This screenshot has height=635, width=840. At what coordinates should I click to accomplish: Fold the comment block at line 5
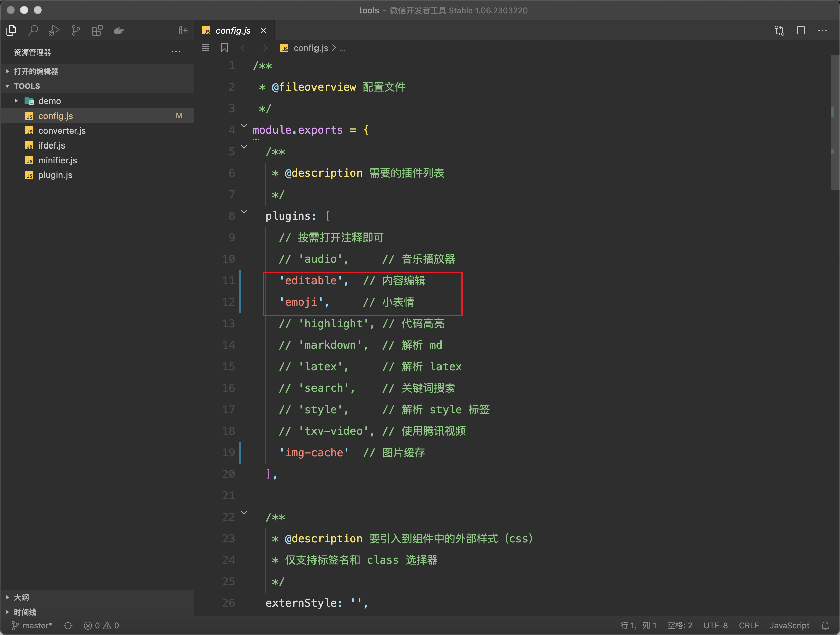coord(244,147)
